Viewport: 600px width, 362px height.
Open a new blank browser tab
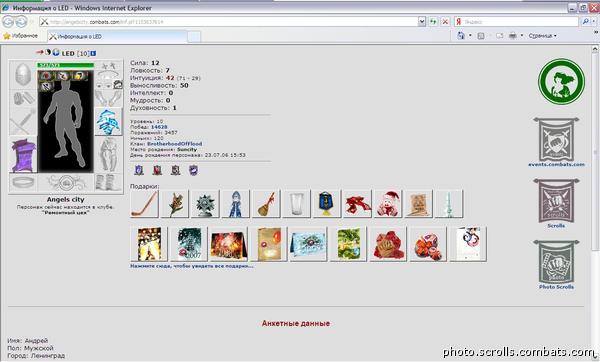coord(194,37)
